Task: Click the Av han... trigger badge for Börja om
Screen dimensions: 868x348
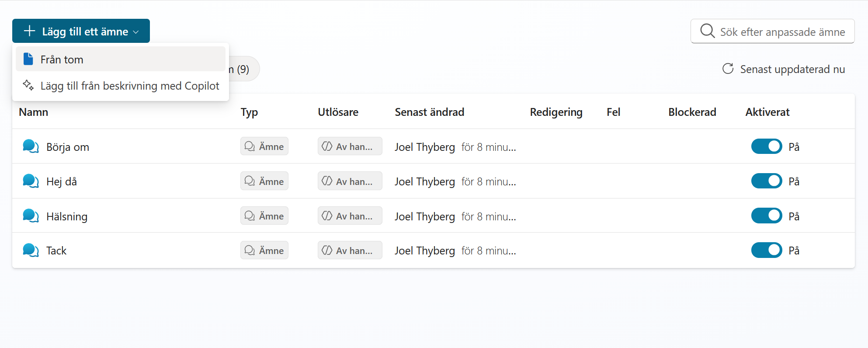Action: [x=350, y=146]
